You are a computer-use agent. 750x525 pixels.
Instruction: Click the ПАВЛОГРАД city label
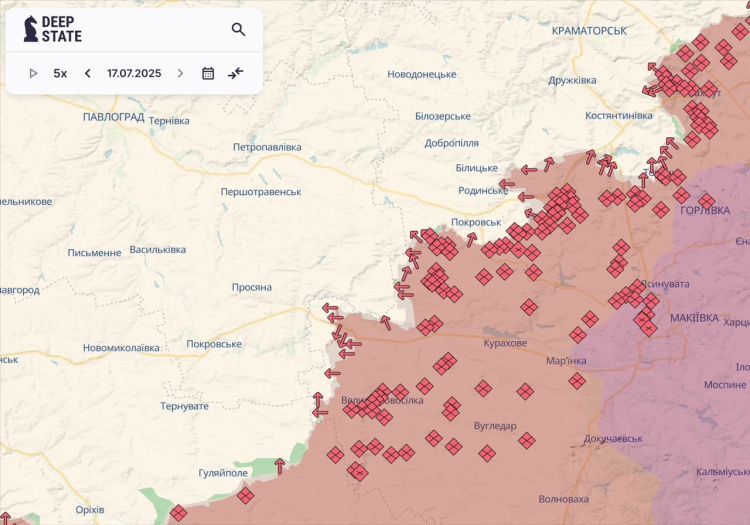pos(113,117)
